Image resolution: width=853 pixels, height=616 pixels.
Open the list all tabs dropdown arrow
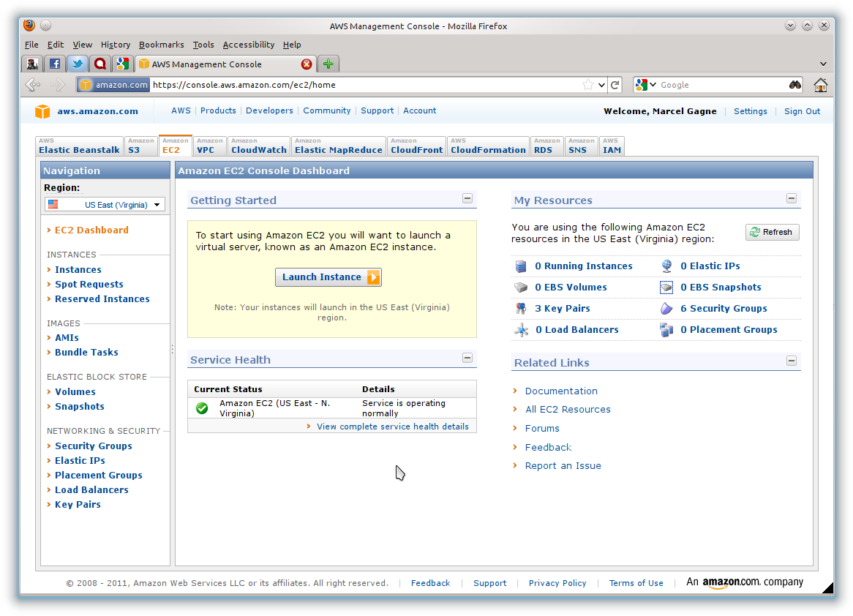[823, 64]
